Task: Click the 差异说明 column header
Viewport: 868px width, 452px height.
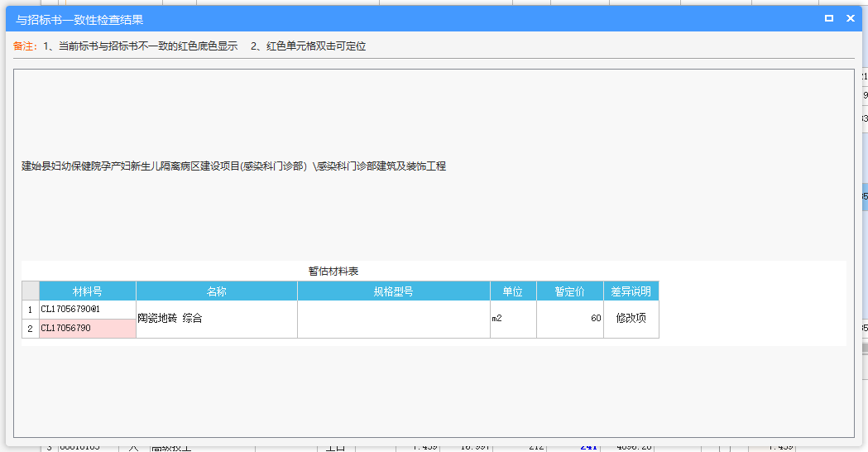Action: coord(631,291)
